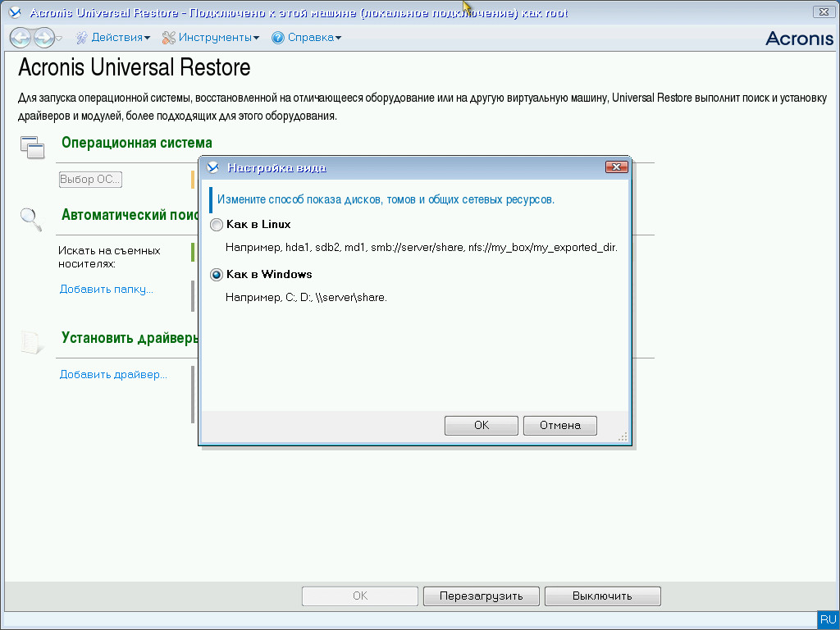Click the back navigation arrow
Viewport: 840px width, 630px height.
point(19,37)
